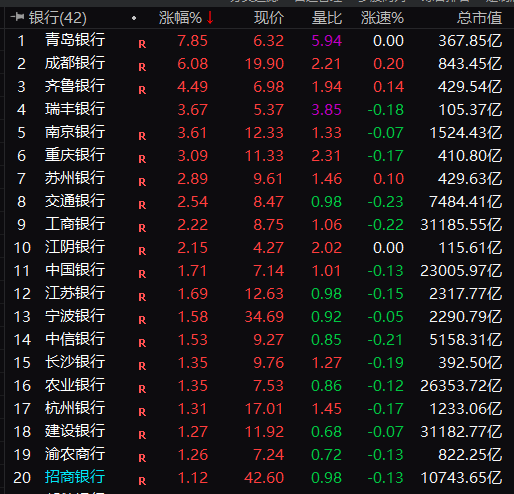Select the 成都银行 stock name
This screenshot has width=514, height=494.
coord(75,63)
